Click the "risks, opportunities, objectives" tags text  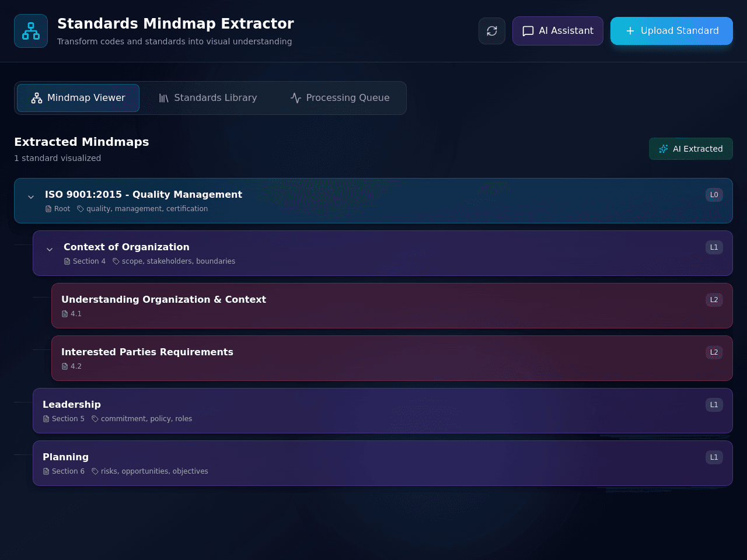[x=155, y=471]
